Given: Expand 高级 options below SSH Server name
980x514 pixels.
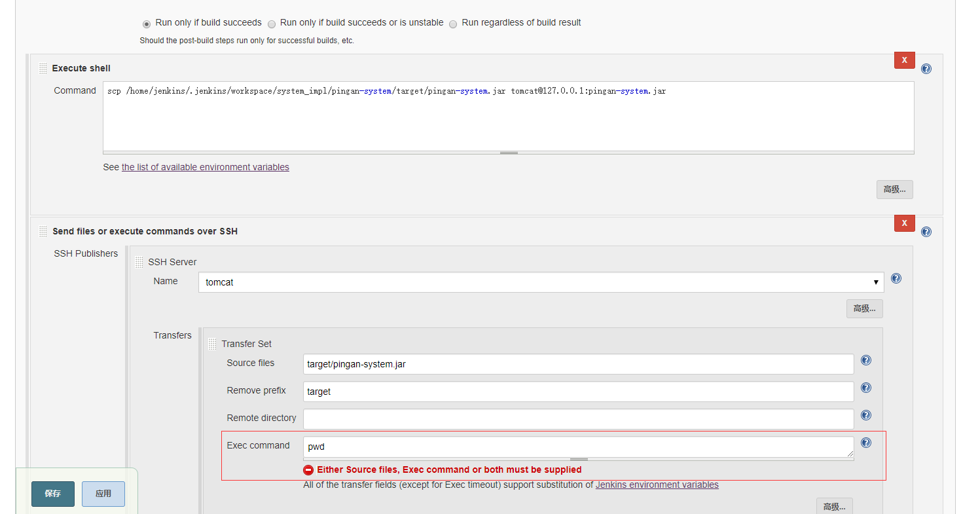Looking at the screenshot, I should pyautogui.click(x=864, y=308).
